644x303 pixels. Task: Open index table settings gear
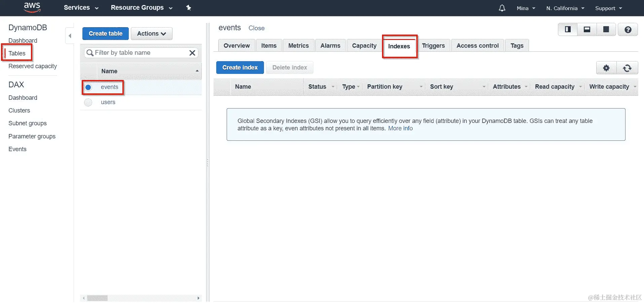(x=606, y=68)
